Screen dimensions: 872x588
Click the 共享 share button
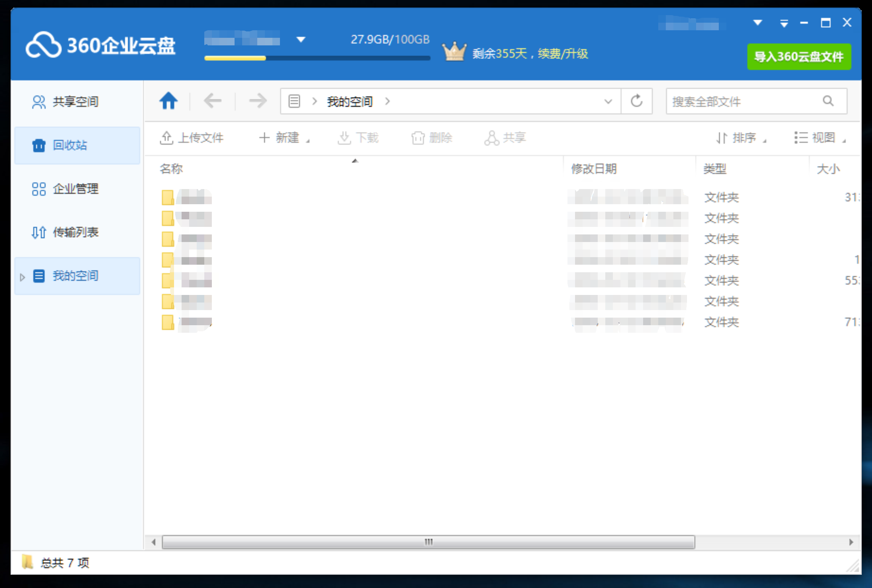tap(505, 138)
